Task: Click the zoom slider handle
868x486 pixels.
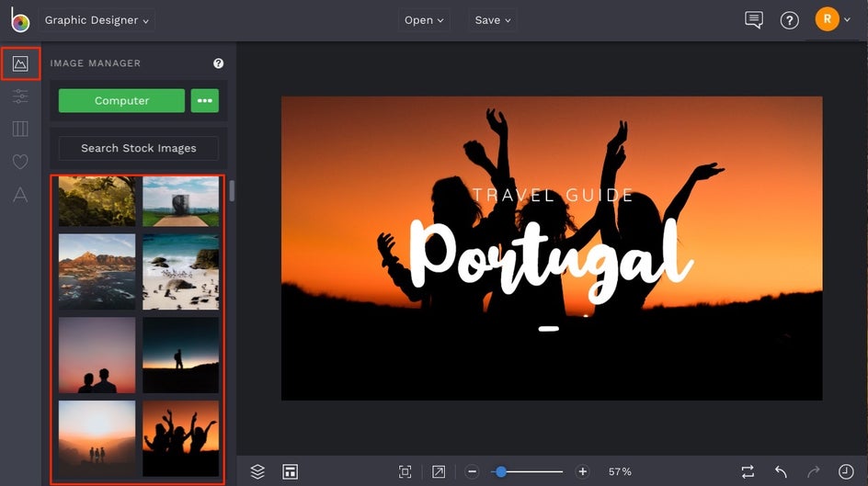Action: (500, 471)
